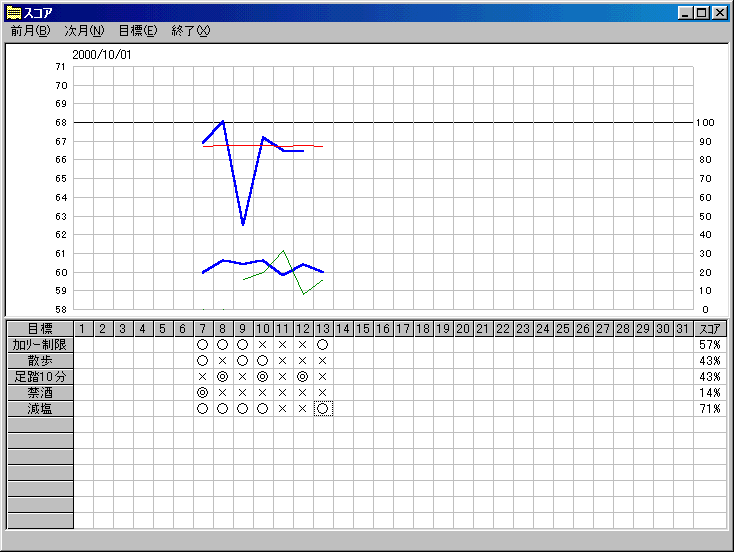734x552 pixels.
Task: Select the 足踏10分 goal row header
Action: coord(40,377)
